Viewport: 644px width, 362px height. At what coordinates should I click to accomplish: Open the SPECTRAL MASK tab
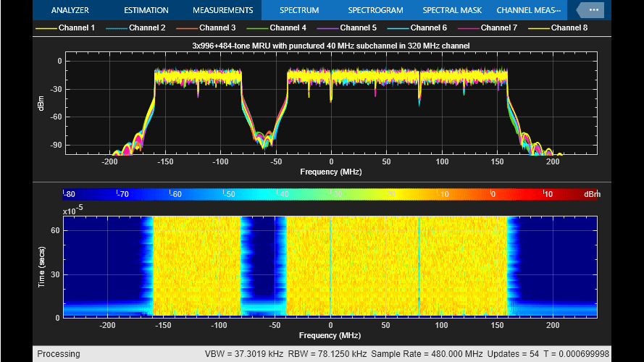tap(453, 10)
